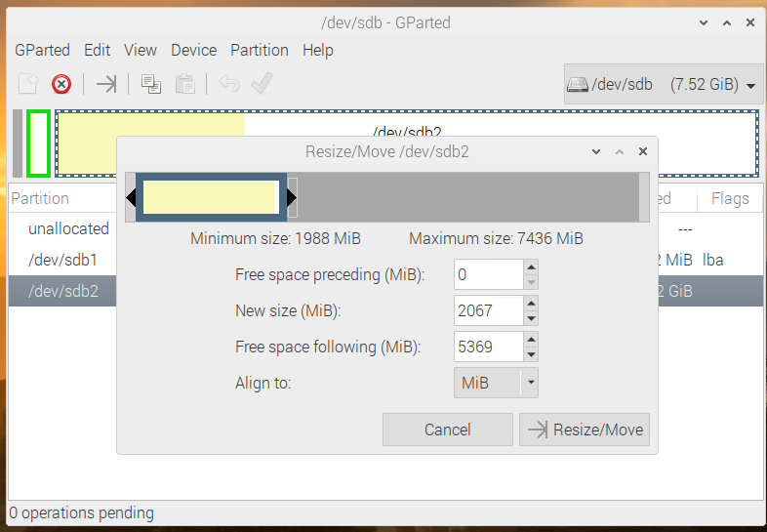
Task: Click the Copy partition toolbar icon
Action: coord(150,84)
